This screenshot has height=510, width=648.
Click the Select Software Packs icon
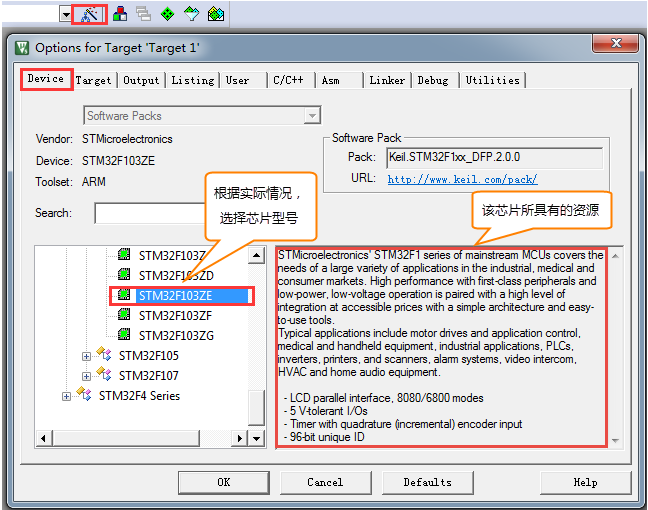191,14
